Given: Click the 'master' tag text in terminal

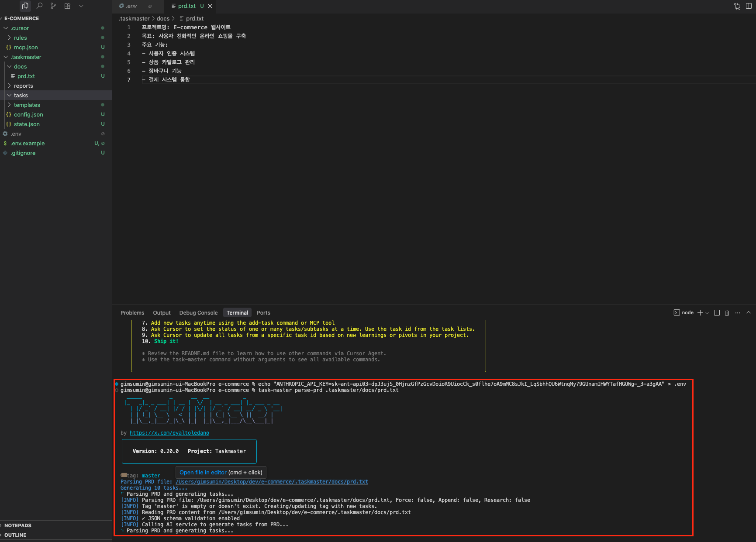Looking at the screenshot, I should pyautogui.click(x=151, y=476).
